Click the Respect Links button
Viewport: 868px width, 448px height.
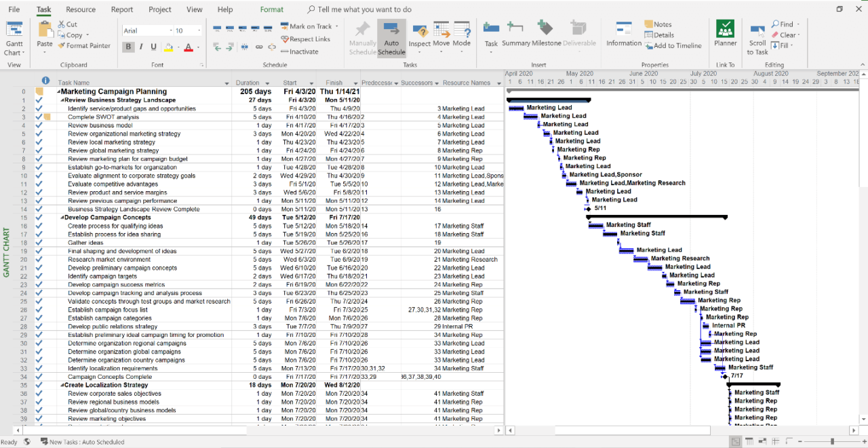tap(304, 39)
